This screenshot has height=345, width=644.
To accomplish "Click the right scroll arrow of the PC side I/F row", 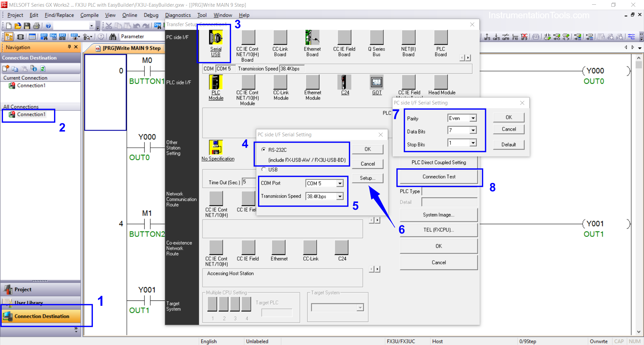I will pos(468,58).
